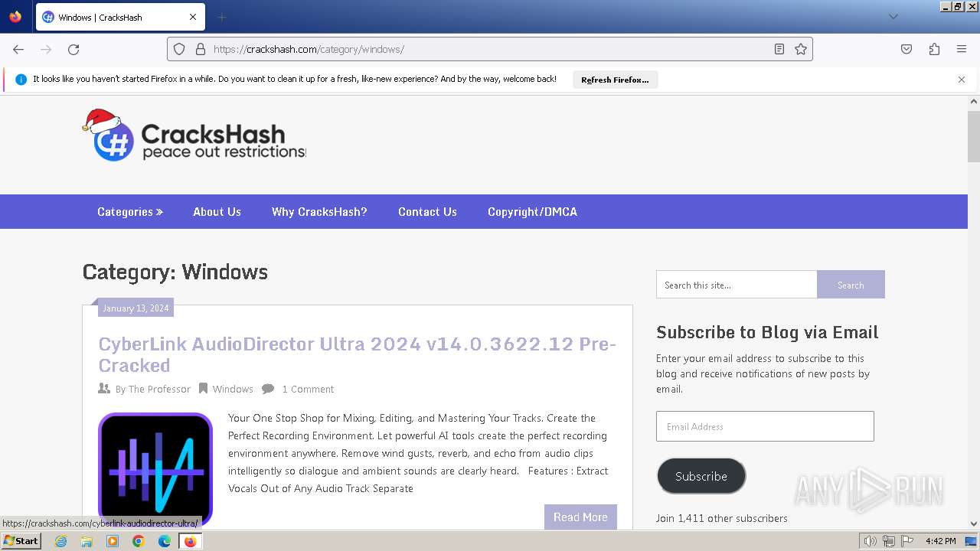Click the Firefox View icon in the tab bar
This screenshot has width=980, height=551.
(x=15, y=17)
